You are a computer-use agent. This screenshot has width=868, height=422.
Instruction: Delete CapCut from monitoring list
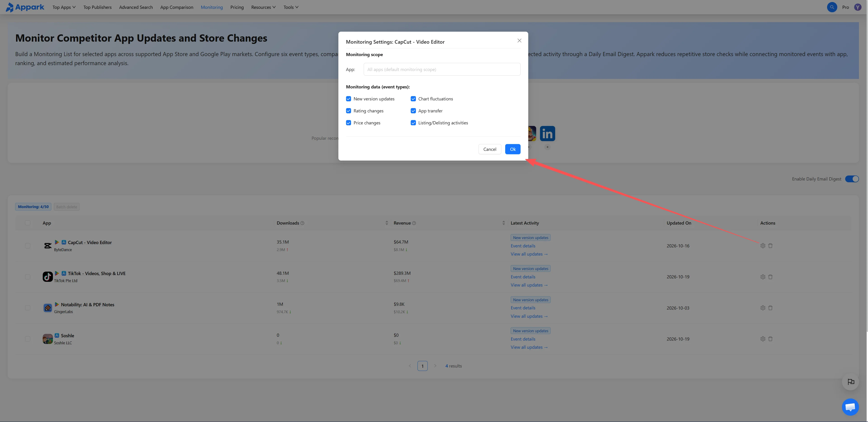(770, 246)
